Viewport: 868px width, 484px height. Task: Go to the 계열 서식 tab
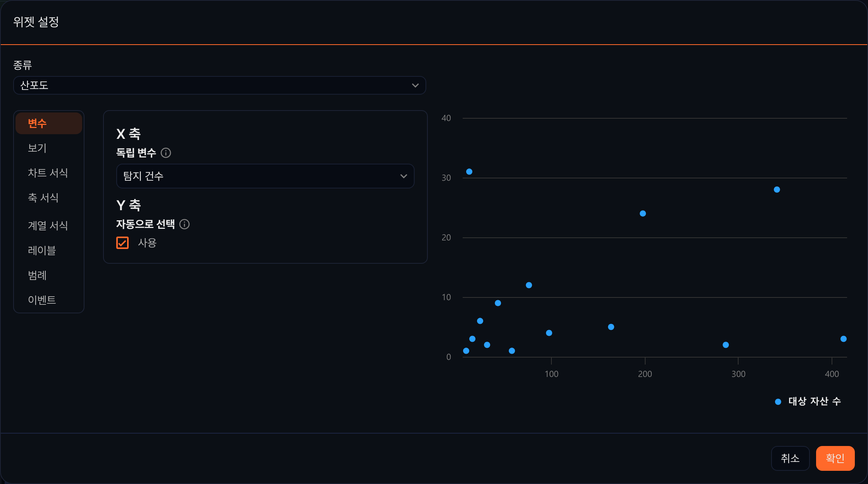click(x=49, y=226)
